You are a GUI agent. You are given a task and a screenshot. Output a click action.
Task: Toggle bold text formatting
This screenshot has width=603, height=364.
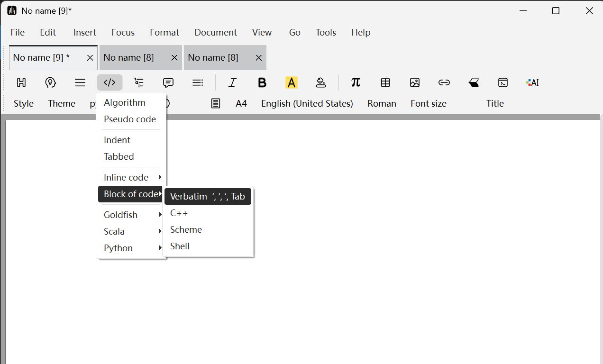pos(262,82)
